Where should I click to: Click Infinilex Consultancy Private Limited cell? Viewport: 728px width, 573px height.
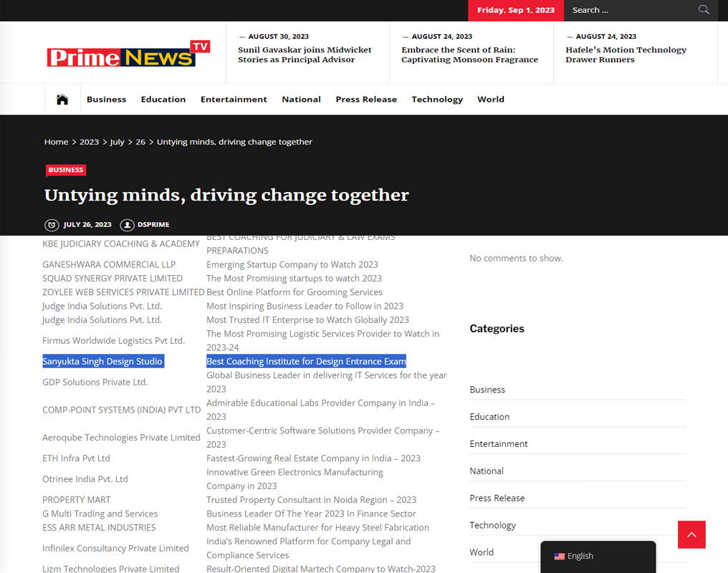coord(115,549)
